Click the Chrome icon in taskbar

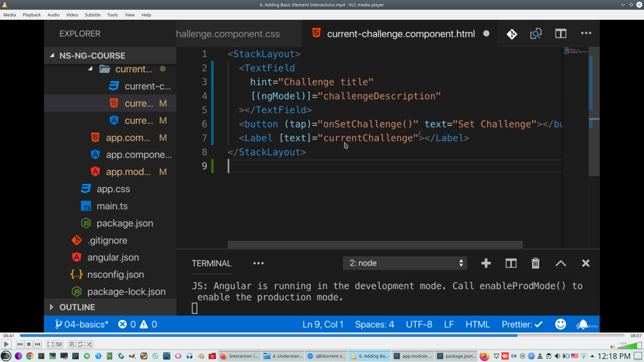tap(30, 356)
